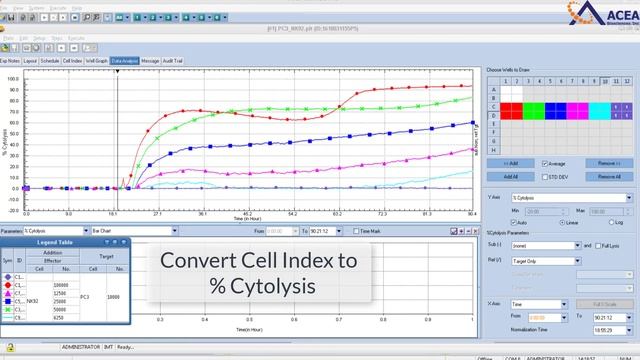Toggle the Average checkbox
Image resolution: width=640 pixels, height=360 pixels.
[544, 164]
